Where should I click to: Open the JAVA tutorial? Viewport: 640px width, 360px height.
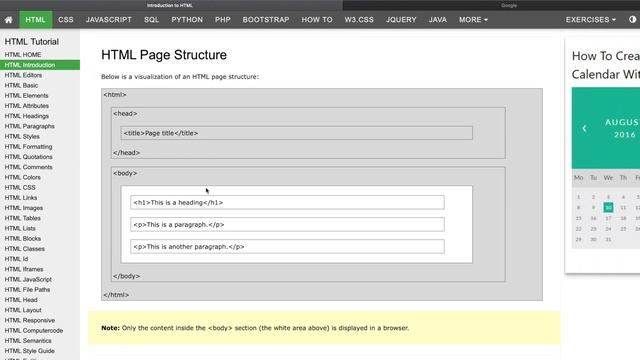coord(438,20)
